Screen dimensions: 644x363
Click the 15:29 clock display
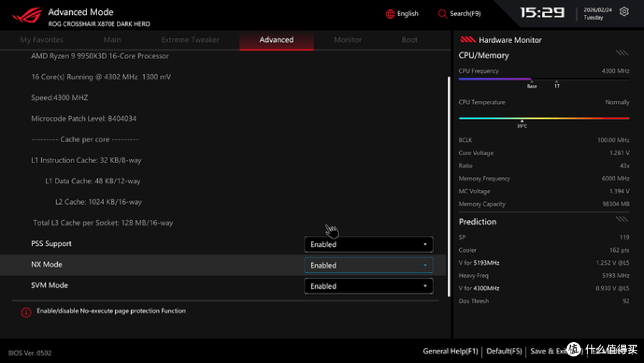[542, 13]
